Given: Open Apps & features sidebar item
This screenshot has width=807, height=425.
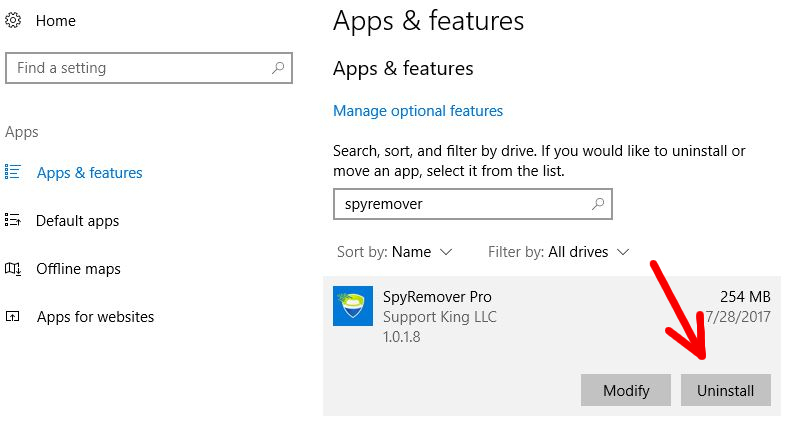Looking at the screenshot, I should [x=90, y=172].
